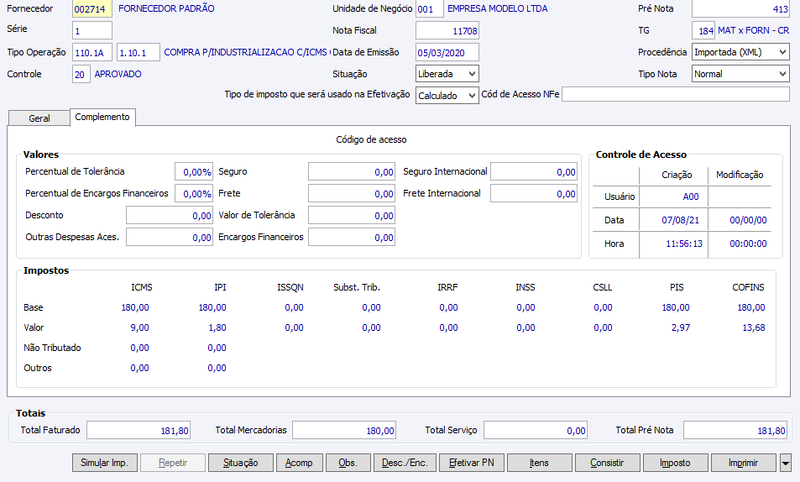Open the tax type Calculado dropdown
The image size is (800, 482).
[x=447, y=95]
